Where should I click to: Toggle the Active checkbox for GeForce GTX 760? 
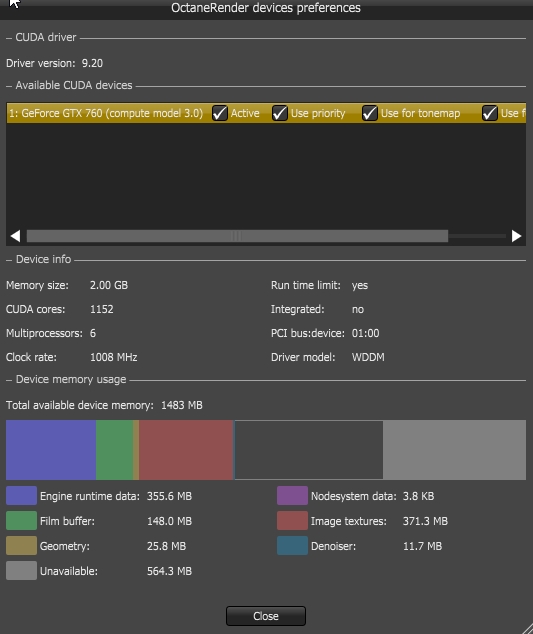point(220,113)
